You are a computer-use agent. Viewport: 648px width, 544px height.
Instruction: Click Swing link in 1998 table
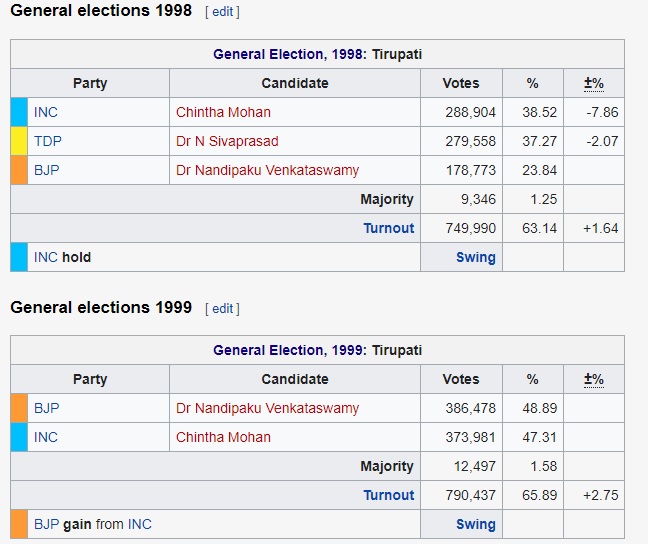[476, 257]
